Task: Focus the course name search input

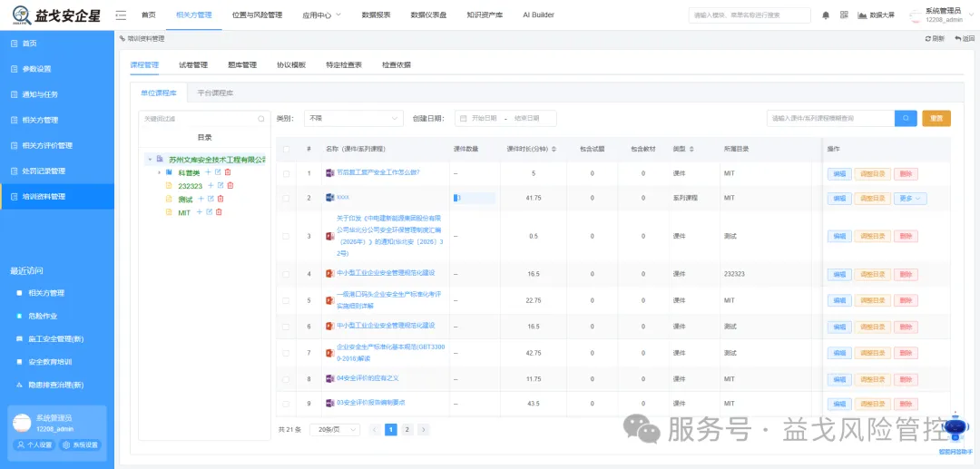Action: [830, 118]
